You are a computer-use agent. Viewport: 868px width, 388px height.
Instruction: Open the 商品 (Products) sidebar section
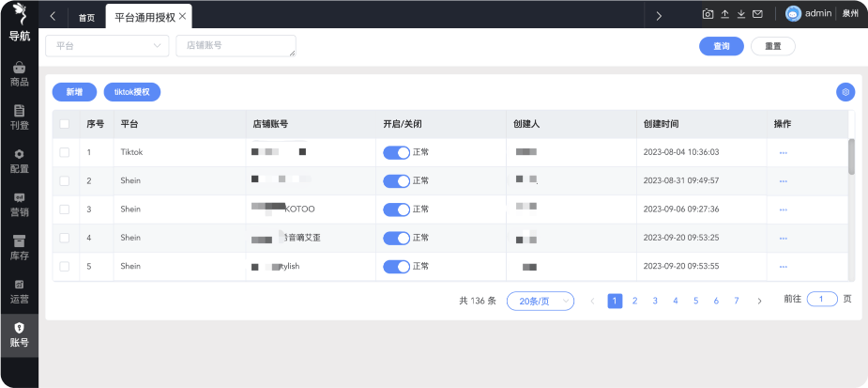tap(19, 74)
